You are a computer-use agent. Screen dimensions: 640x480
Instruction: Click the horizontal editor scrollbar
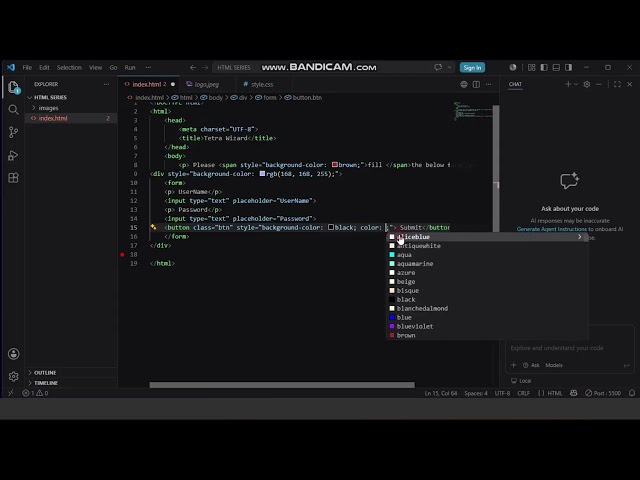pos(282,385)
